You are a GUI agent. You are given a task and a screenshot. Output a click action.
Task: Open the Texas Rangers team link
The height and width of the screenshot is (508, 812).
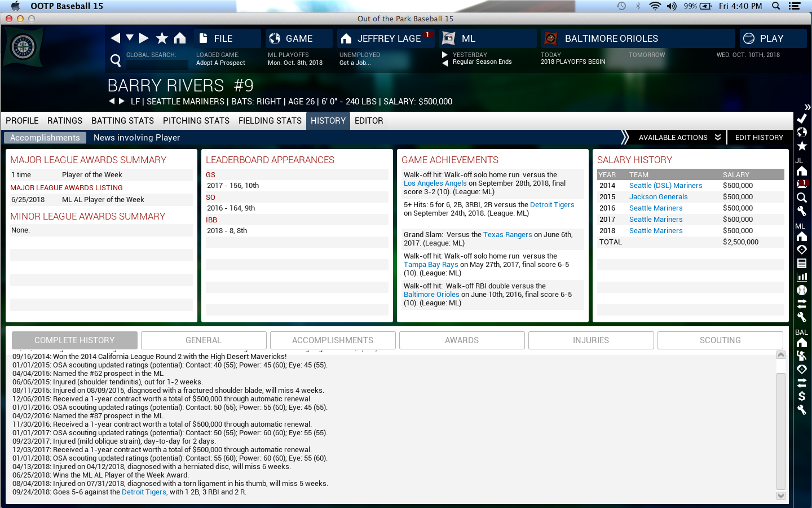[507, 235]
